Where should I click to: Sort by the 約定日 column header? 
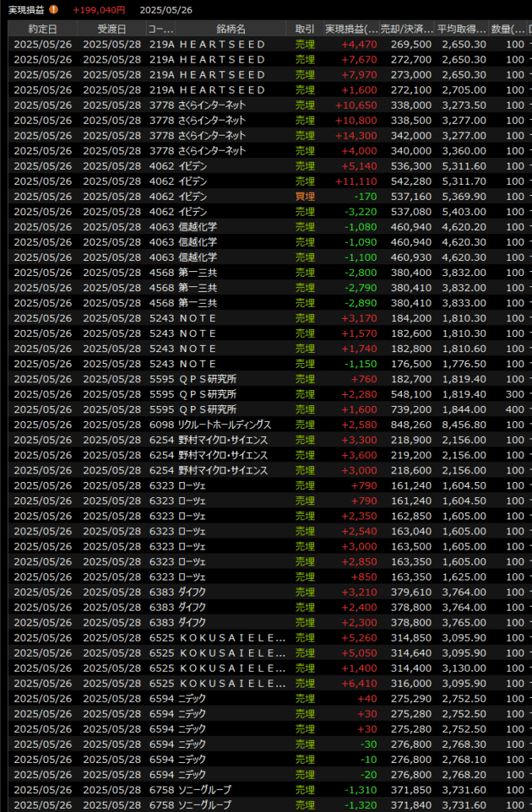click(43, 29)
